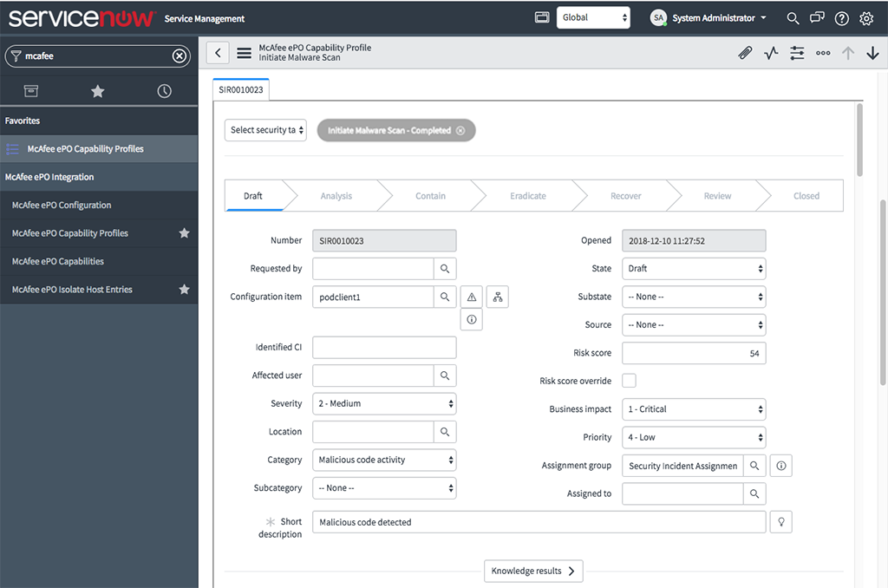The image size is (888, 588).
Task: Clear the mcafee filter navigator text
Action: 179,56
